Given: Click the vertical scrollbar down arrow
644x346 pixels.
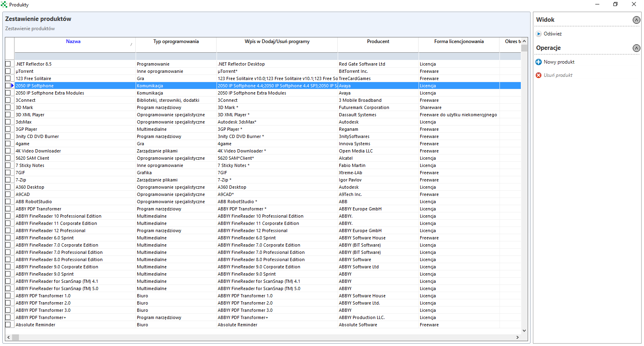Looking at the screenshot, I should tap(524, 331).
